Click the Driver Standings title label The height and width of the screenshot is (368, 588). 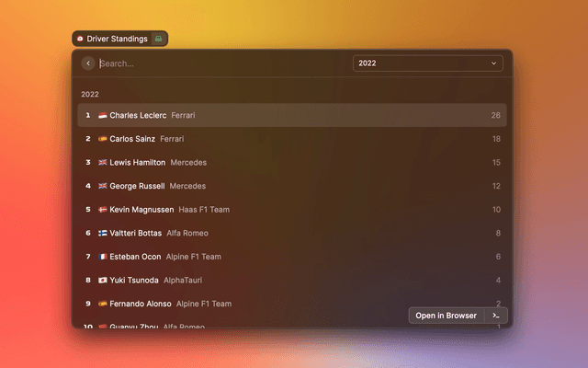[x=117, y=40]
